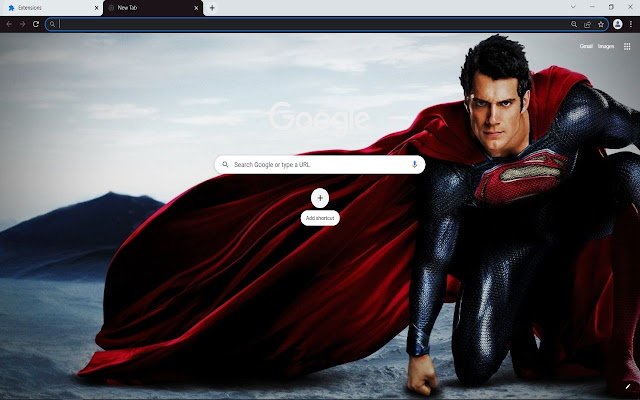This screenshot has width=640, height=400.
Task: Click the share page icon in the address bar
Action: (x=587, y=24)
